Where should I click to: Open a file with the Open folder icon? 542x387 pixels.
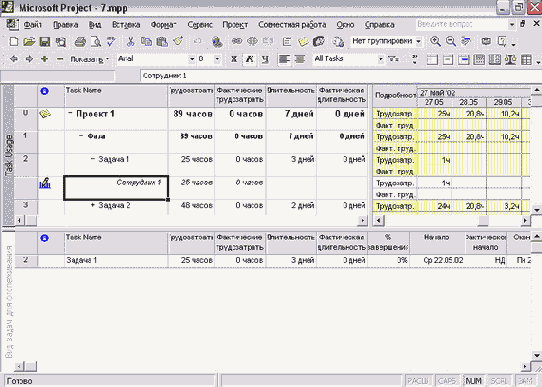coord(29,42)
